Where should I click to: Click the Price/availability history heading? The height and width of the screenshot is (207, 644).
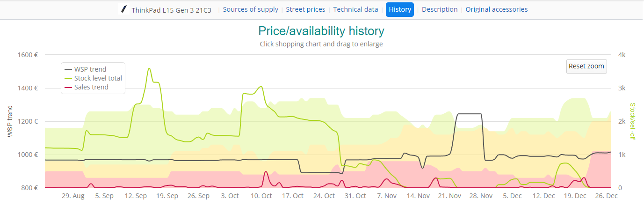[x=321, y=31]
